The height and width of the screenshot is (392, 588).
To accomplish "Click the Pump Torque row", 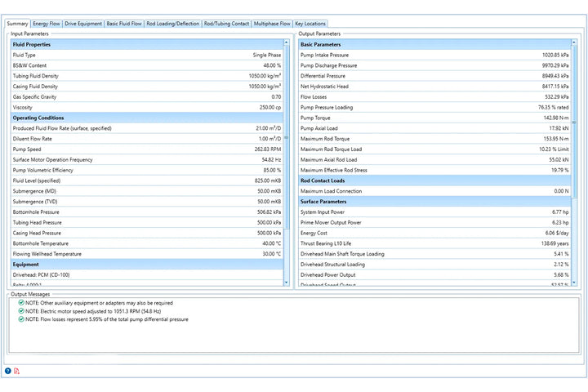I will point(434,118).
